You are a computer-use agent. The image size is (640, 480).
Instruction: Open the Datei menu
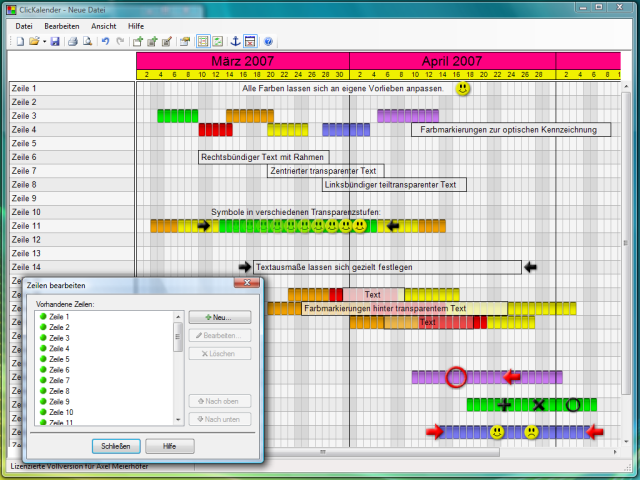[x=24, y=25]
